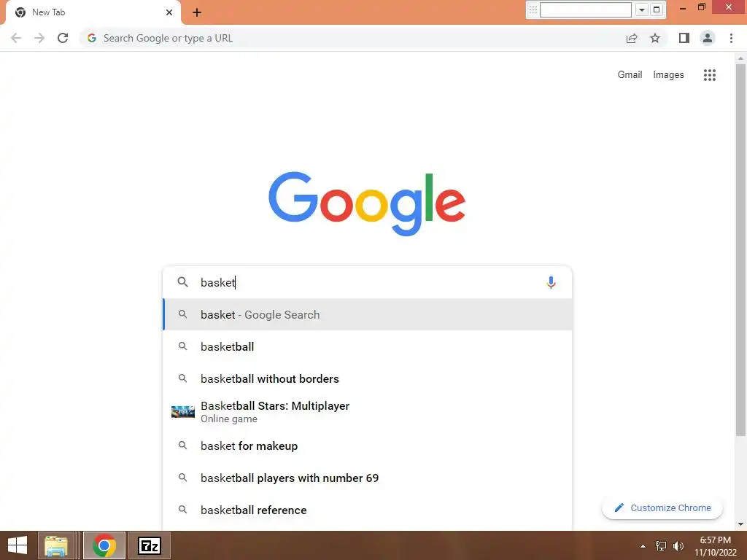Open Gmail link

pyautogui.click(x=630, y=75)
